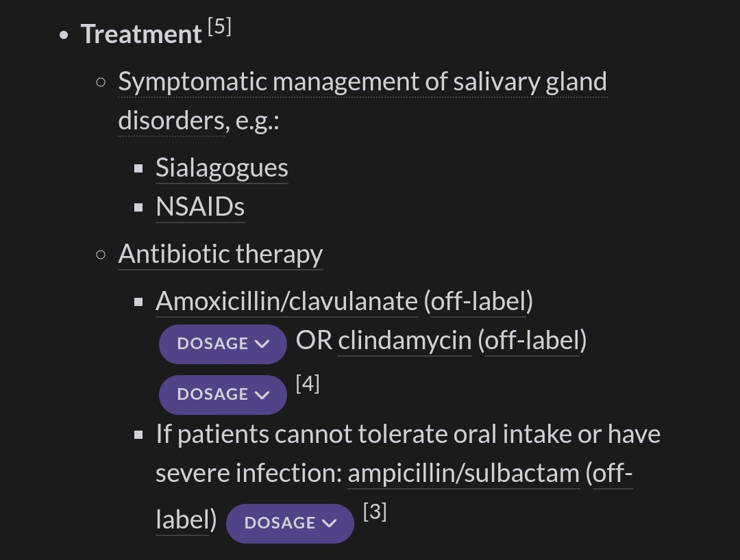The height and width of the screenshot is (560, 740).
Task: Click the Antibiotic therapy link
Action: pyautogui.click(x=220, y=254)
